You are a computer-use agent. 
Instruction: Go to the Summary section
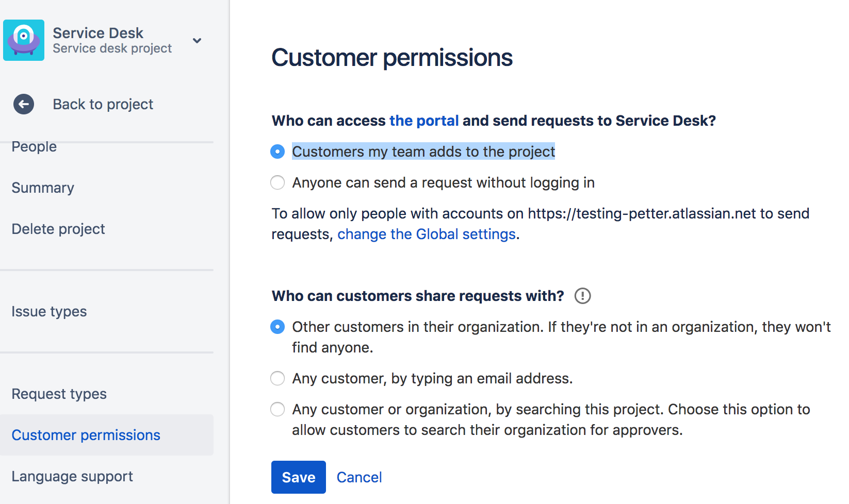(42, 188)
